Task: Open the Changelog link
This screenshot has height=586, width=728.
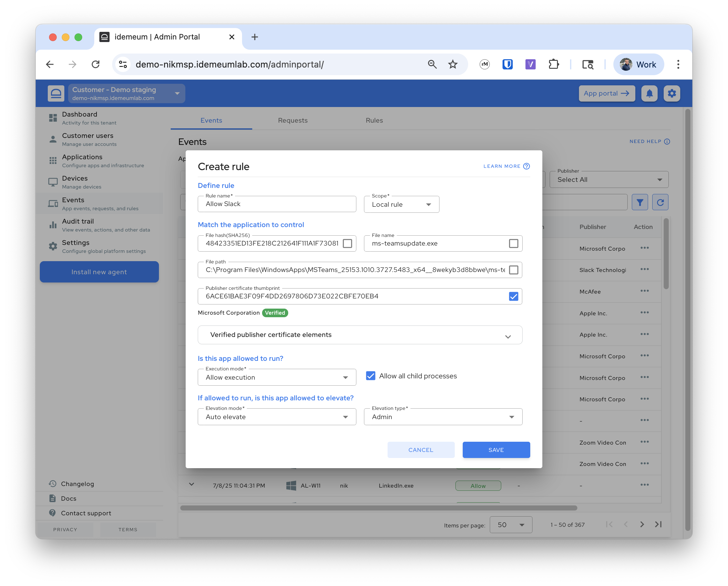Action: pyautogui.click(x=77, y=484)
